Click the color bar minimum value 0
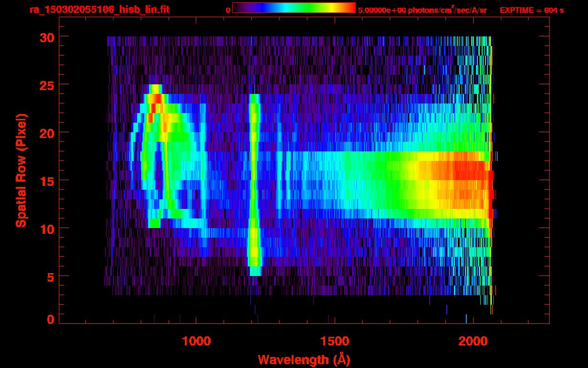Image resolution: width=588 pixels, height=368 pixels. [228, 10]
